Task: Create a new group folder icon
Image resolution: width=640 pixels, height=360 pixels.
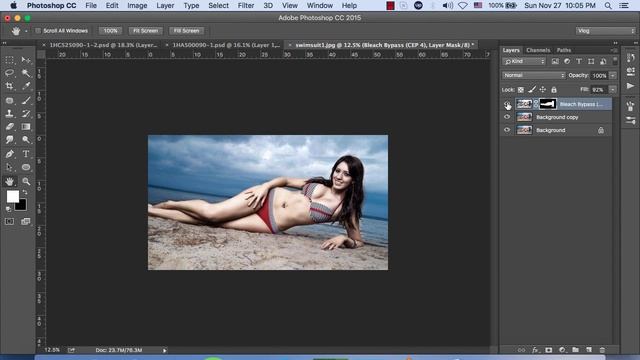Action: click(x=576, y=350)
